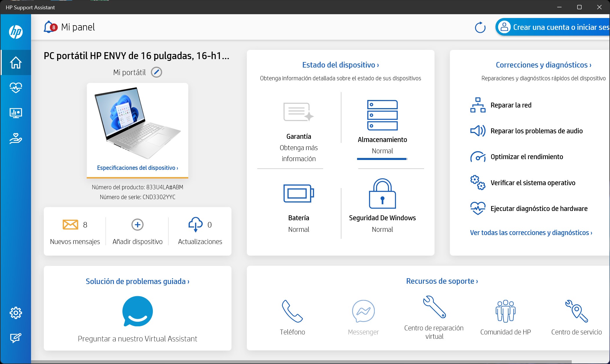Open the Seguridad De Windows lock icon
The height and width of the screenshot is (364, 610).
382,194
